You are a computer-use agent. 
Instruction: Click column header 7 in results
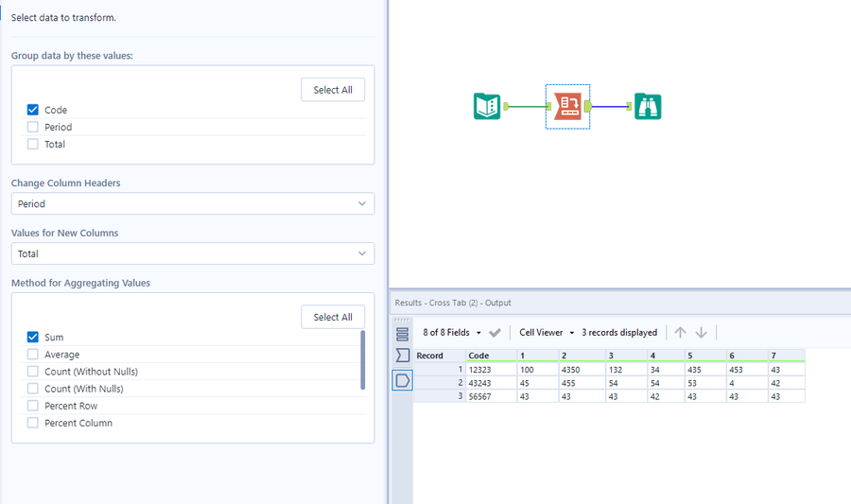pyautogui.click(x=787, y=356)
